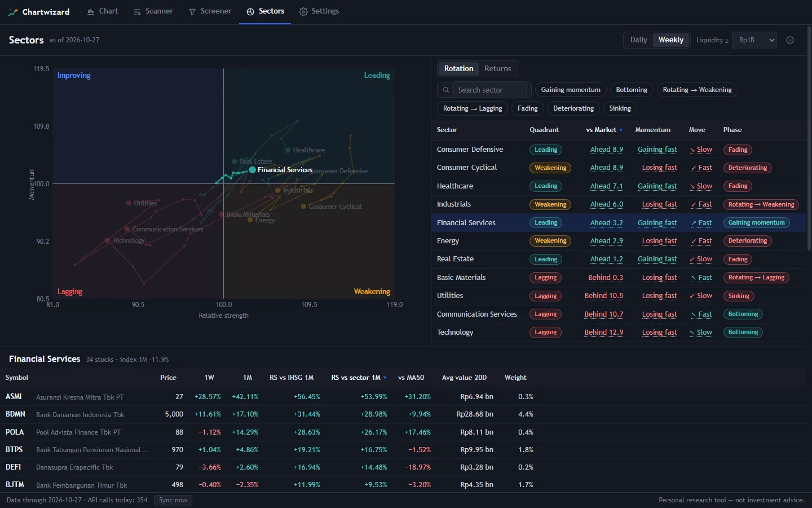Switch to the Returns view
Image resolution: width=812 pixels, height=508 pixels.
(x=497, y=69)
